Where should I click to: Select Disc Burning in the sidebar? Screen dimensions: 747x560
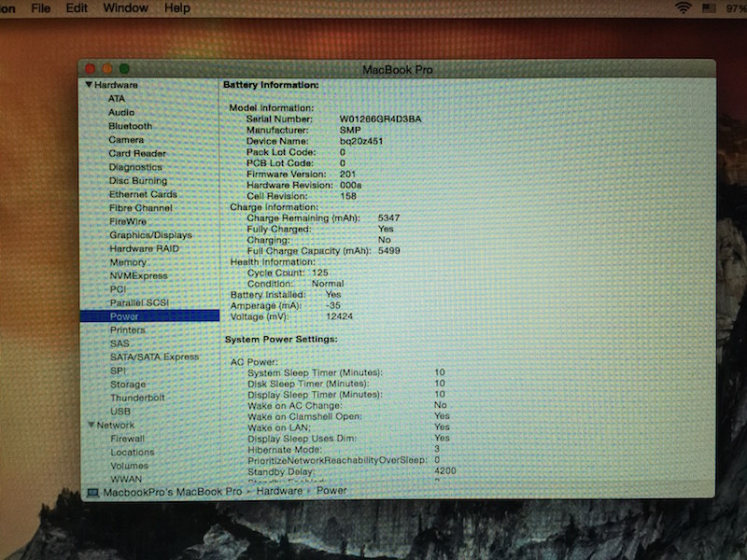coord(138,181)
